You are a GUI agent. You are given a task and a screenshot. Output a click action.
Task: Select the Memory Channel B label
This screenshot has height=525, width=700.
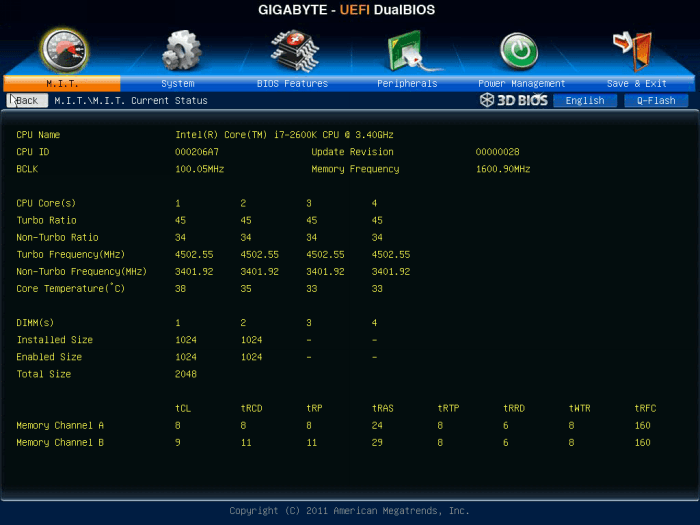tap(60, 442)
